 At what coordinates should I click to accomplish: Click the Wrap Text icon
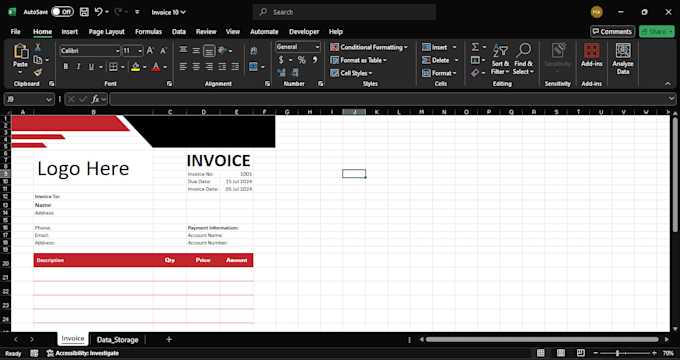click(254, 51)
